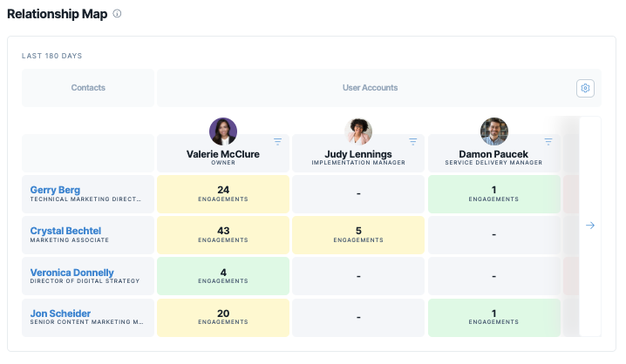Click the User Accounts column header

(370, 88)
